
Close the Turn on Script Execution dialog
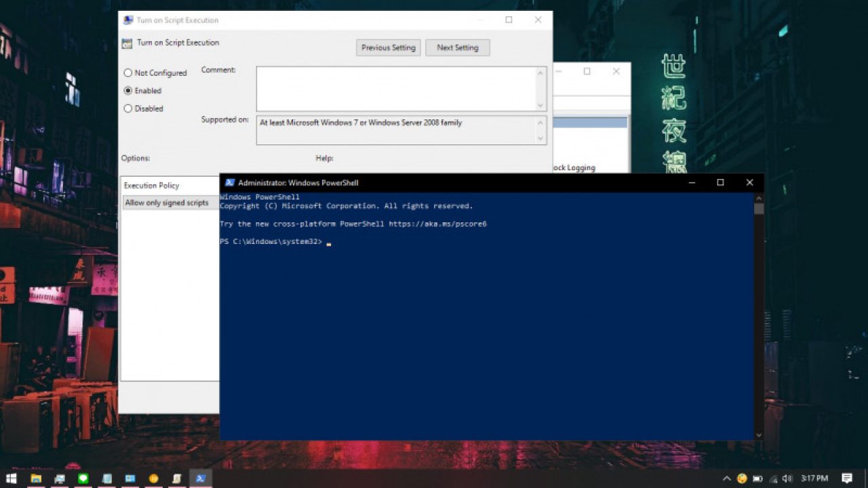coord(538,20)
